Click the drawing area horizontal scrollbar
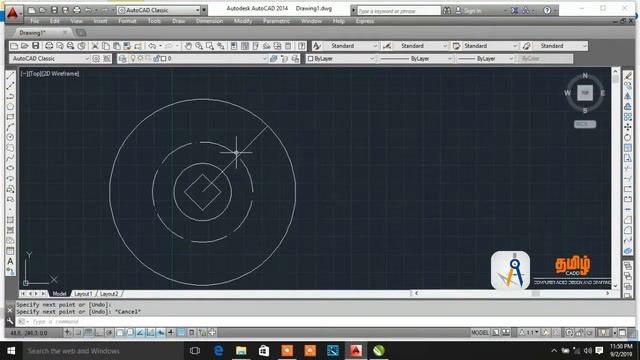640x360 pixels. tap(512, 293)
